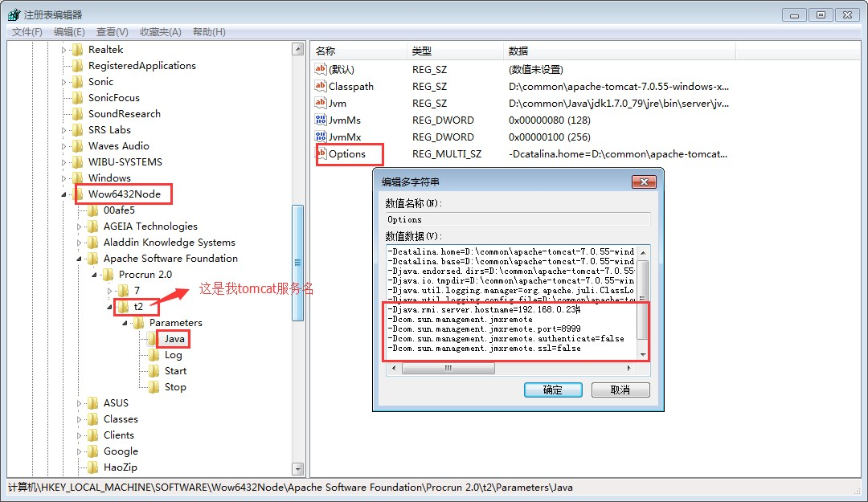Select the SoundResearch key
Viewport: 868px width, 502px height.
pyautogui.click(x=125, y=113)
